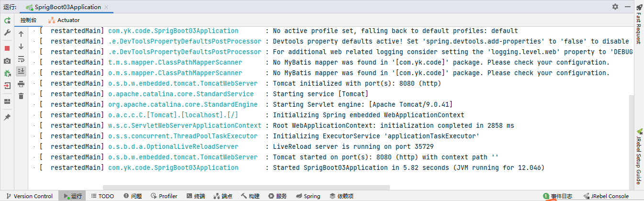Open the JRebel Console tool window

point(606,196)
